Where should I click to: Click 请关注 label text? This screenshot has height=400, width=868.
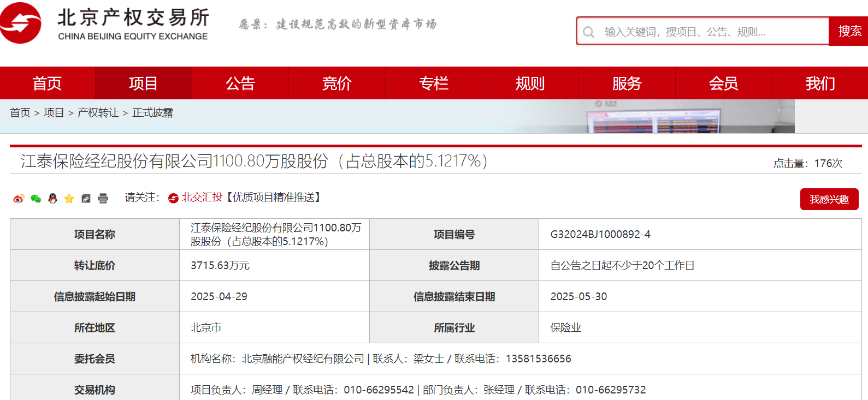point(142,197)
